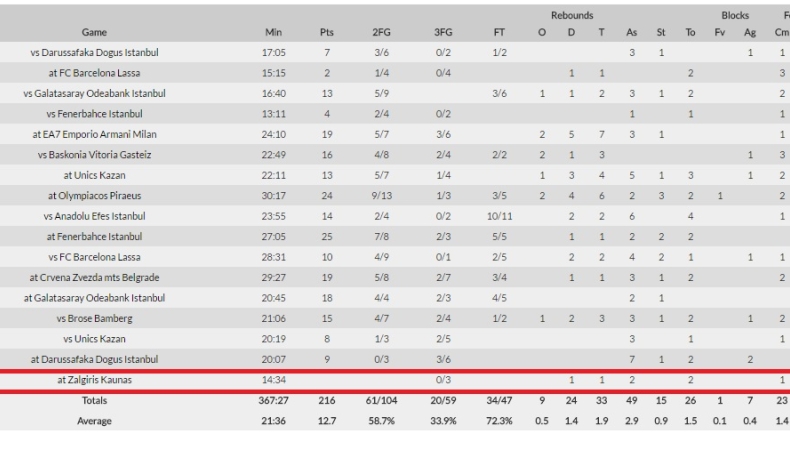Click the at Crvena Zvezda mts Belgrade game
The height and width of the screenshot is (450, 790).
[x=95, y=277]
